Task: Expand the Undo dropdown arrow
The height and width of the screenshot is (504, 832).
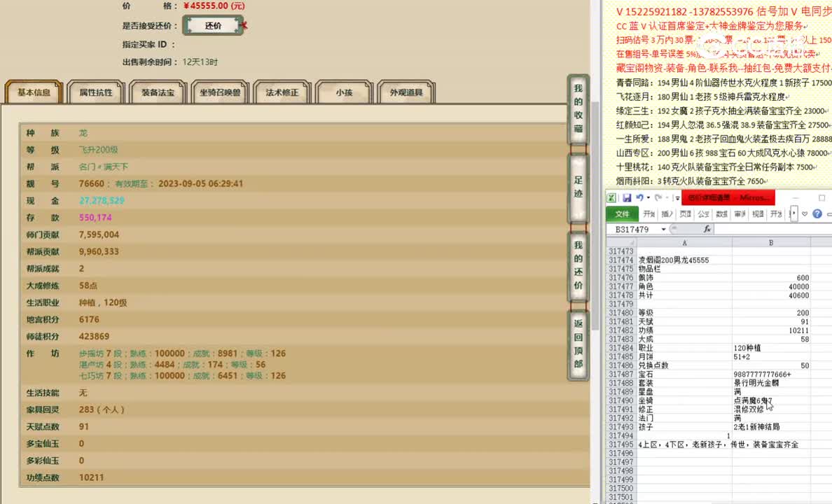Action: (648, 197)
